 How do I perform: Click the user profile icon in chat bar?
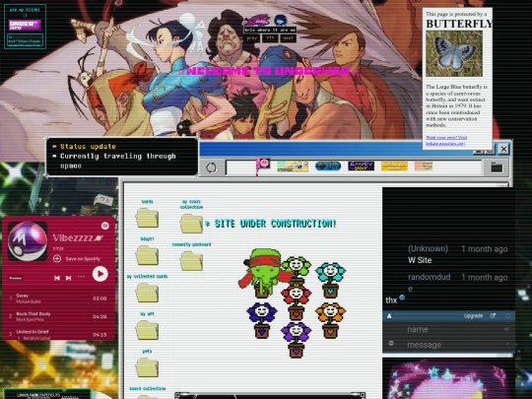coord(389,316)
